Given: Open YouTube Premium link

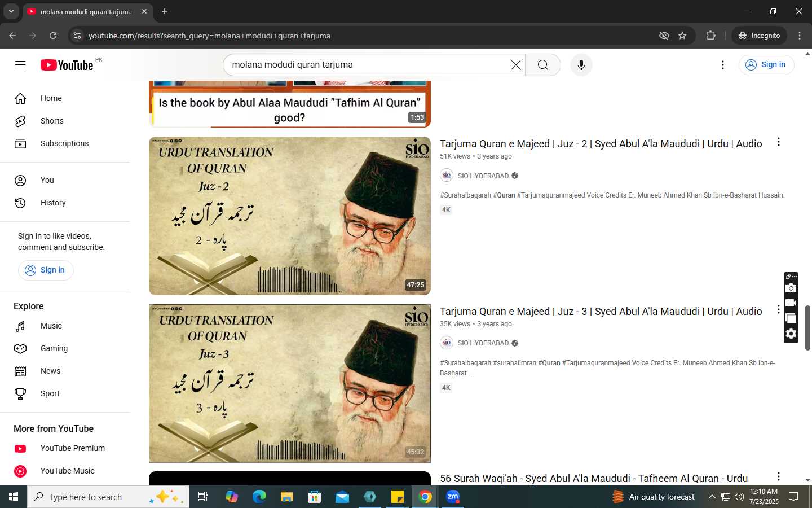Looking at the screenshot, I should click(x=65, y=448).
